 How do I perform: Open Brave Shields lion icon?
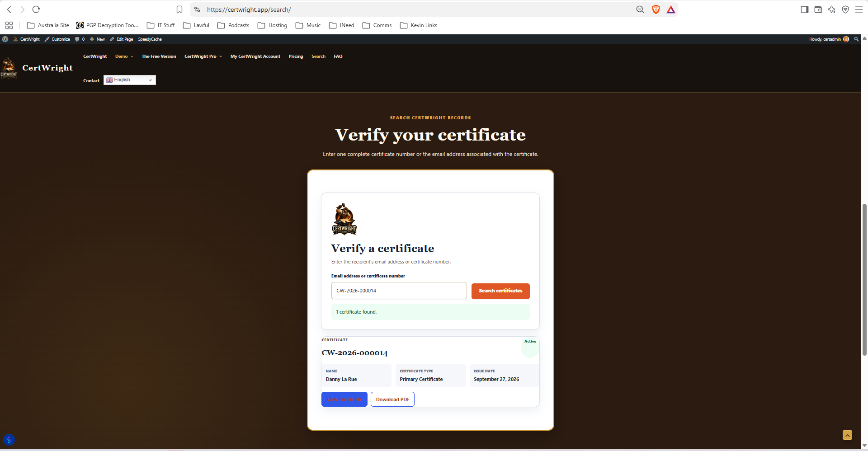point(656,9)
